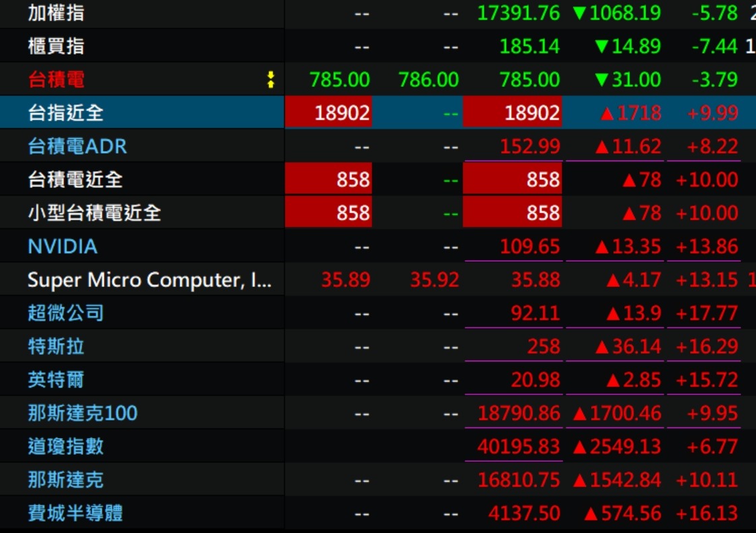Click the Super Micro change 4.17
This screenshot has width=756, height=533.
click(634, 280)
